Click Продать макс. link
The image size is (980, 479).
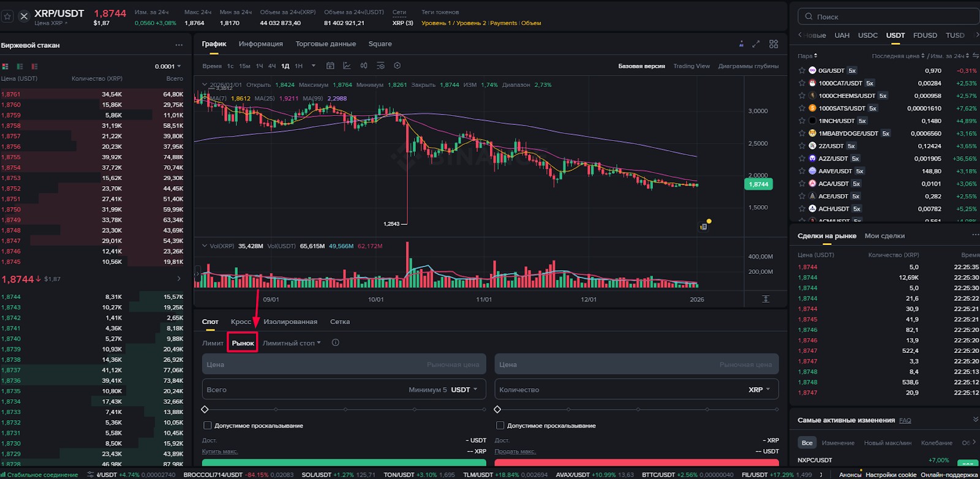pyautogui.click(x=515, y=451)
